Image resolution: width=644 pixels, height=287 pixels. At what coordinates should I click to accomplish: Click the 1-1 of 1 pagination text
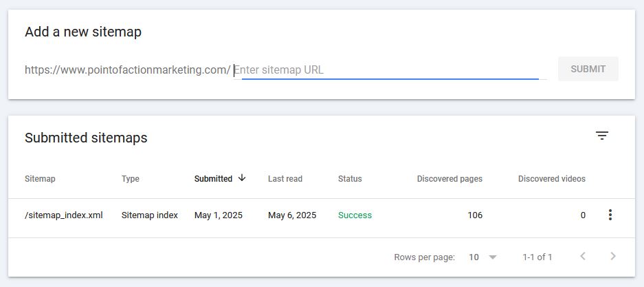tap(537, 257)
